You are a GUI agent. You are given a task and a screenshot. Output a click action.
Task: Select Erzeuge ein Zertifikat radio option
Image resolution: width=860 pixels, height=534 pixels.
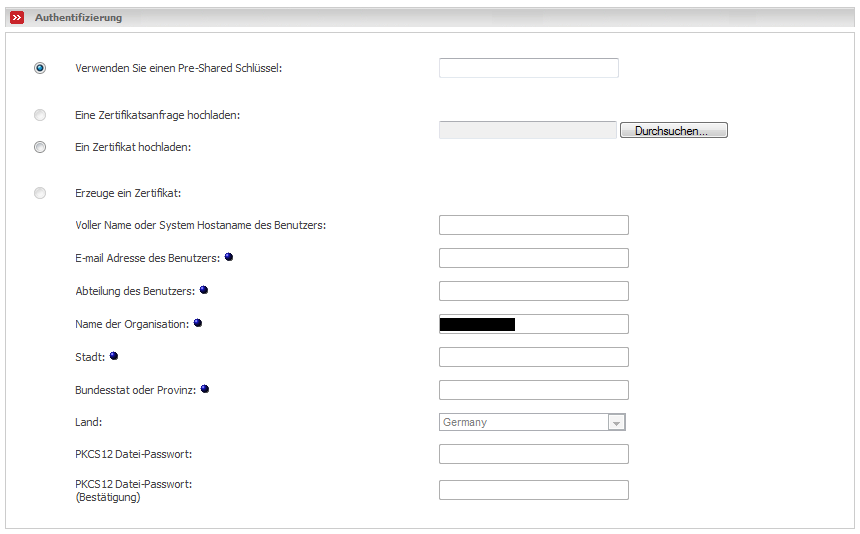pyautogui.click(x=40, y=193)
